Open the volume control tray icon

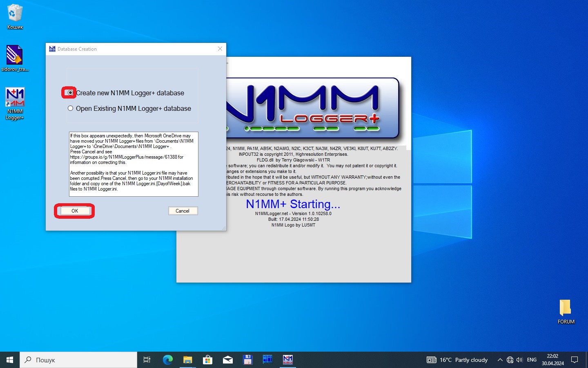pyautogui.click(x=519, y=360)
